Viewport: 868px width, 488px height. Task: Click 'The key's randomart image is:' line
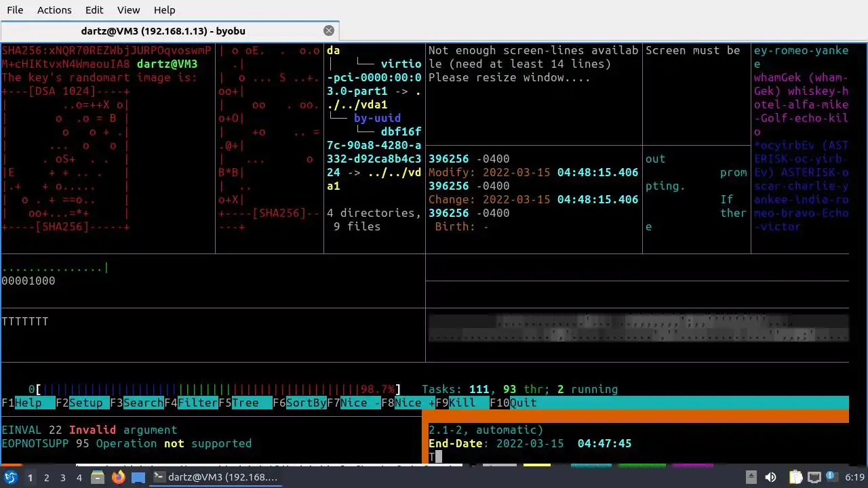(100, 77)
